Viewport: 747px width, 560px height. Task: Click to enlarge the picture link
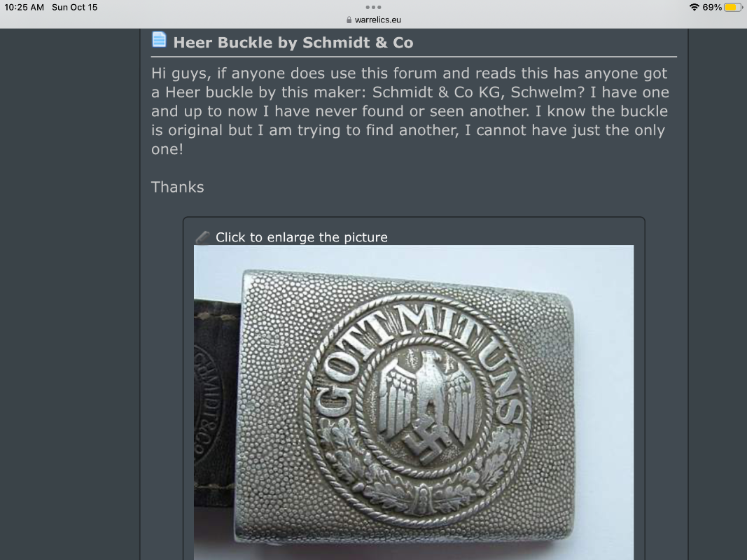pyautogui.click(x=300, y=237)
